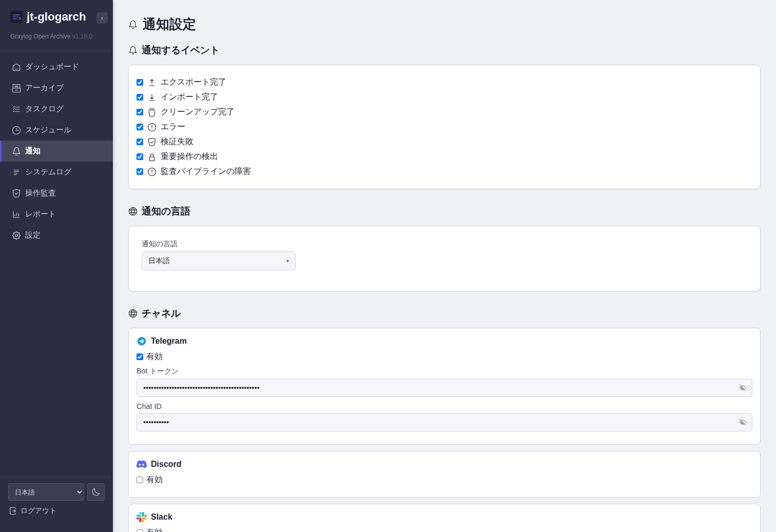
Task: Click the Slack logo icon
Action: (142, 517)
